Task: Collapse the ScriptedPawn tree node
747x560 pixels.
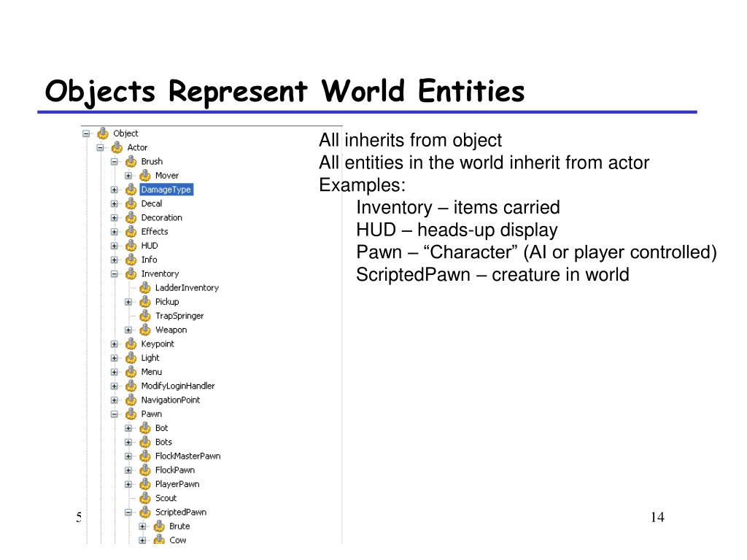Action: (x=128, y=513)
